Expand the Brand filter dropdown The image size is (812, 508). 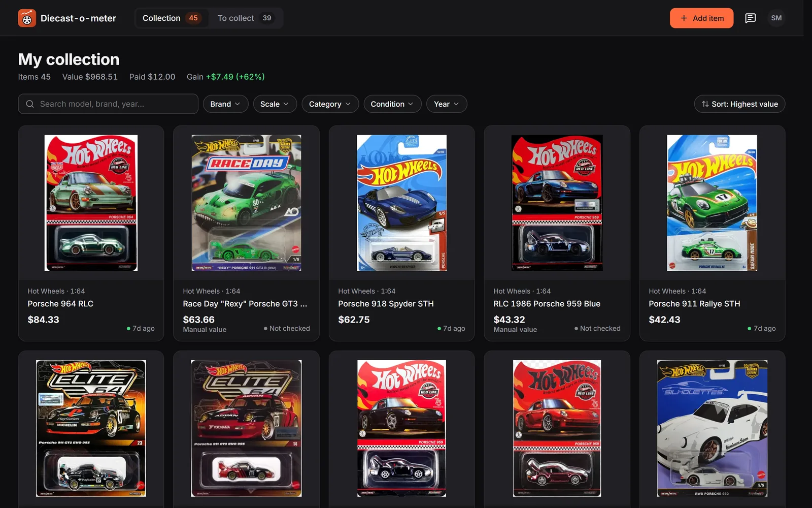click(x=226, y=104)
